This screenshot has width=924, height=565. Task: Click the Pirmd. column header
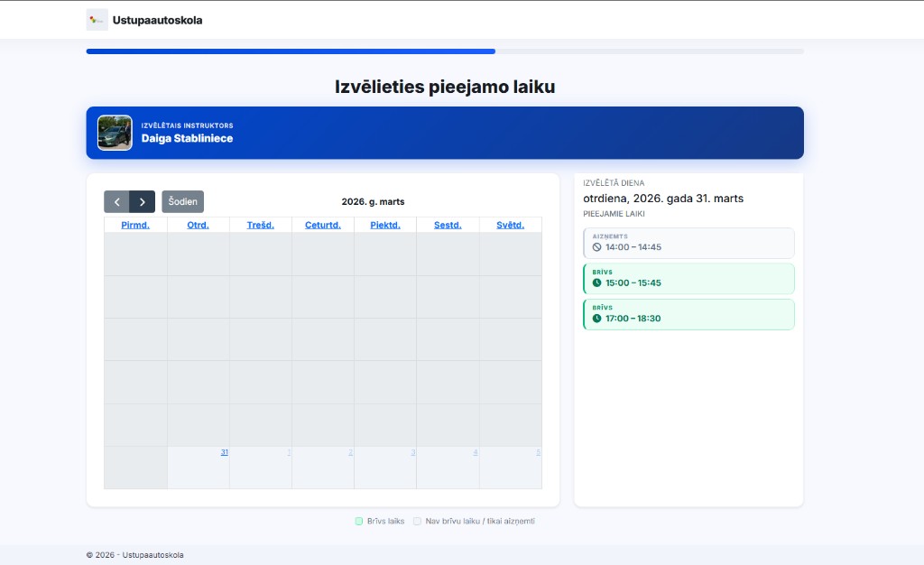click(x=135, y=225)
